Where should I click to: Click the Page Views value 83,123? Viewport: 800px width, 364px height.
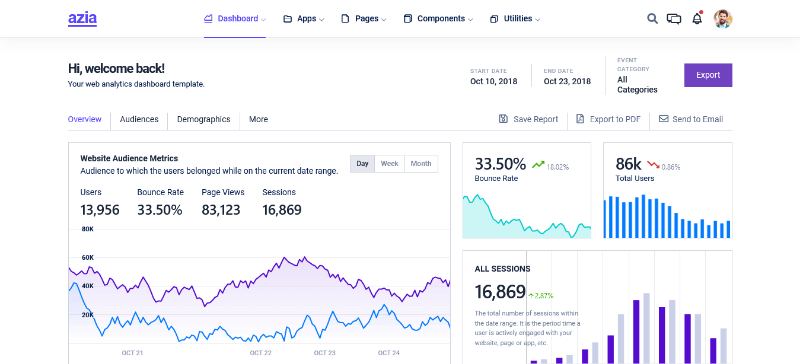click(221, 210)
